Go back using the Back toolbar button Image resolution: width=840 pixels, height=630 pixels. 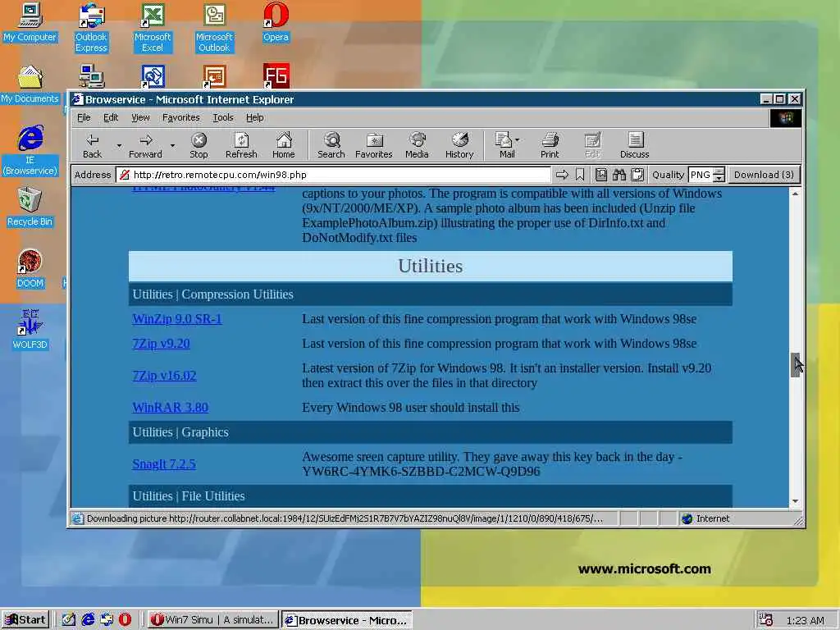[92, 146]
